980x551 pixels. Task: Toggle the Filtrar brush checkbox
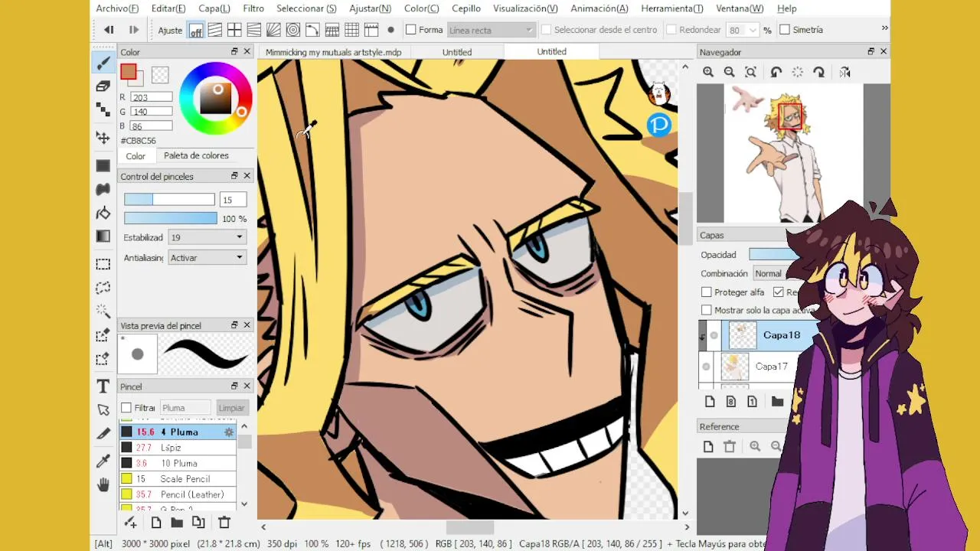click(x=126, y=408)
